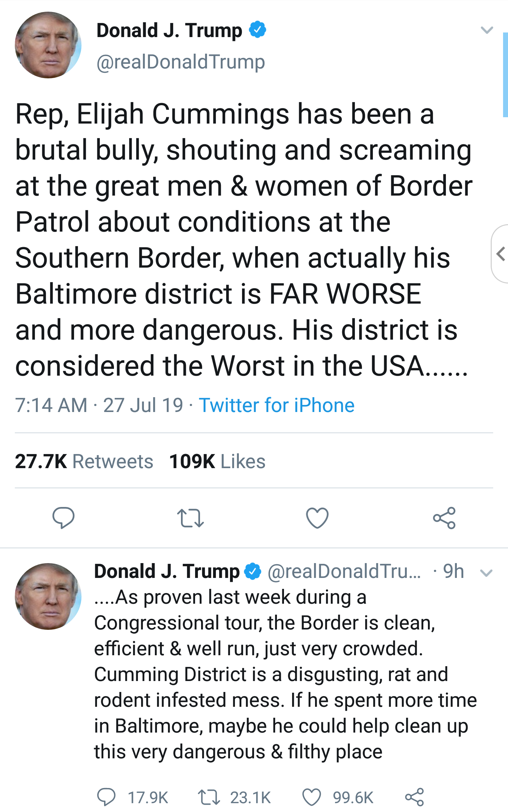Tap the blue verified badge in header

click(258, 30)
